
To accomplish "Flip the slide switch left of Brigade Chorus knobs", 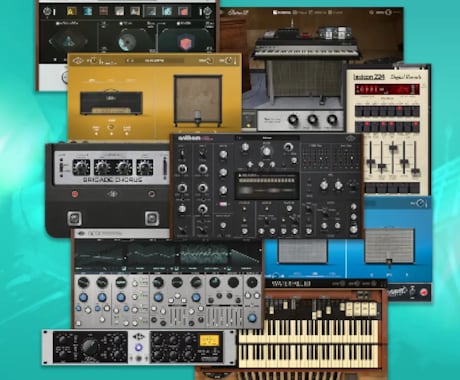I will pos(61,166).
